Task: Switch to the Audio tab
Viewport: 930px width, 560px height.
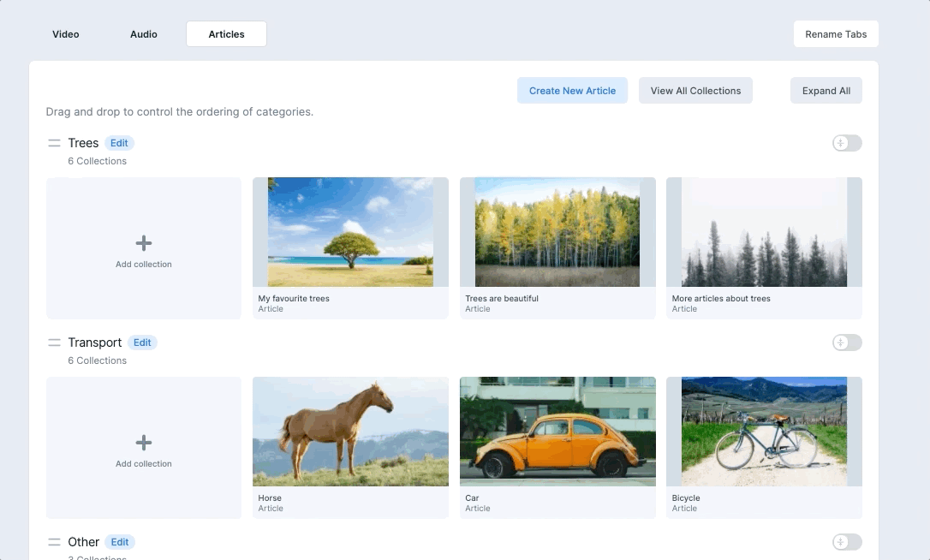Action: [144, 34]
